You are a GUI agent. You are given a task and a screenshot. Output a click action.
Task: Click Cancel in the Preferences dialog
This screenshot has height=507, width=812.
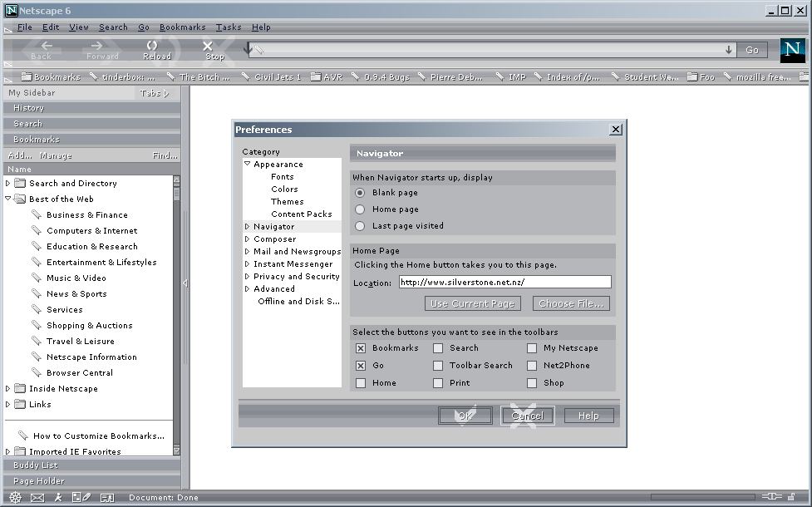pos(527,416)
